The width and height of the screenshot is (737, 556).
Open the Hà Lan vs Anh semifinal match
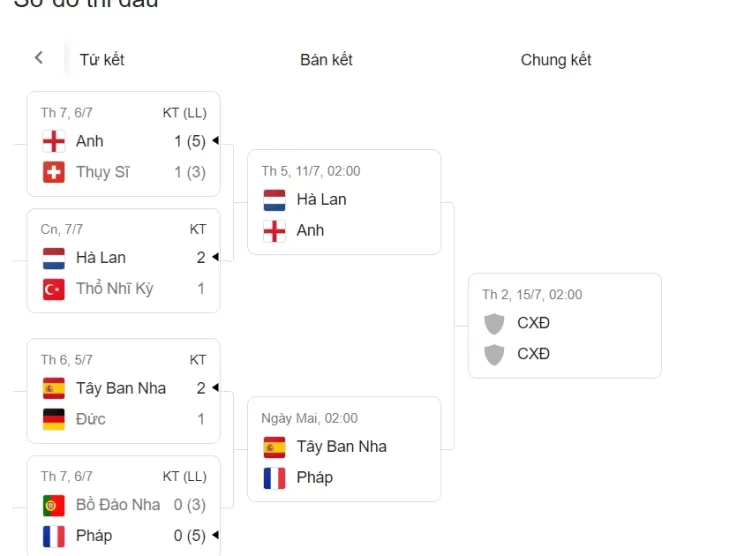344,202
